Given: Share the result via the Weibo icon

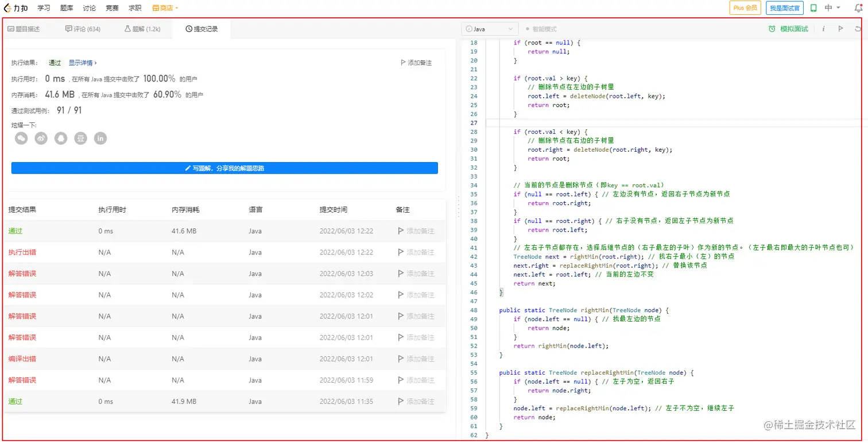Looking at the screenshot, I should [41, 138].
